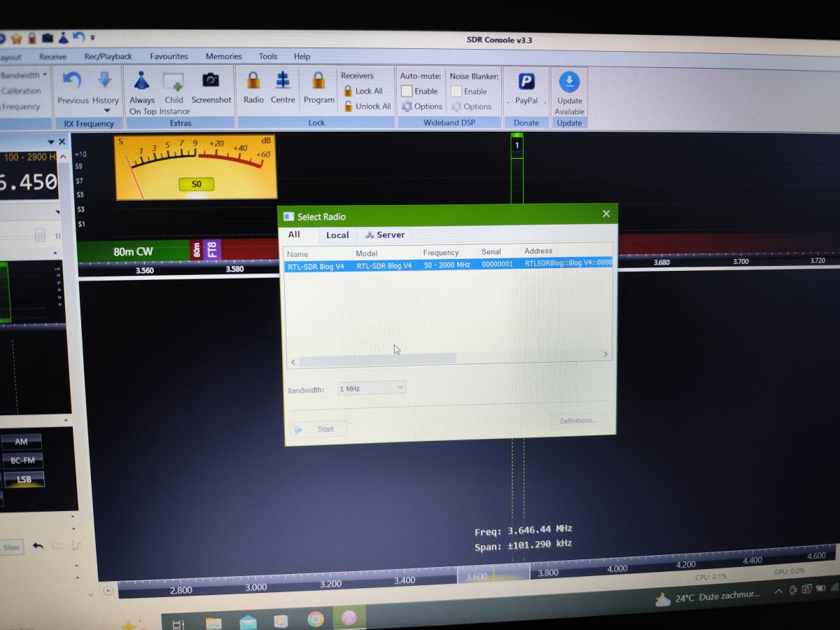Click the back arrow icon beside Slow
Image resolution: width=840 pixels, height=630 pixels.
tap(38, 546)
